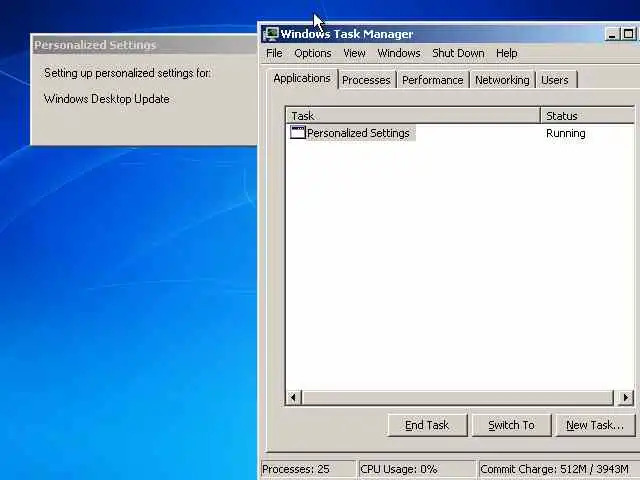This screenshot has width=640, height=480.
Task: Click the Personalized Settings task row icon
Action: tap(297, 132)
